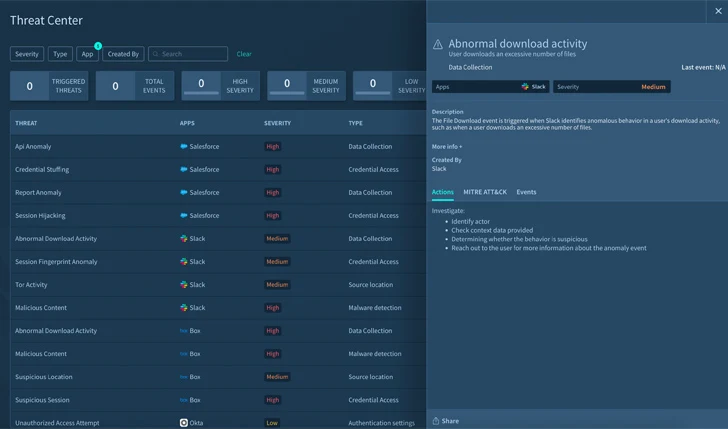Click the Total Events counter card
728x429 pixels.
[x=135, y=86]
